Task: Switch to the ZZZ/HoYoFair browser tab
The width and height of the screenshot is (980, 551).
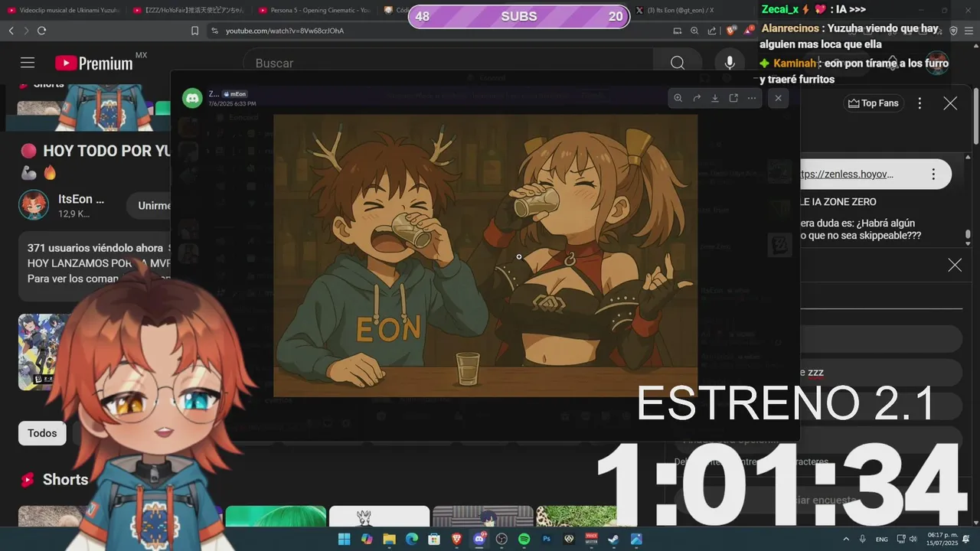Action: [x=191, y=11]
